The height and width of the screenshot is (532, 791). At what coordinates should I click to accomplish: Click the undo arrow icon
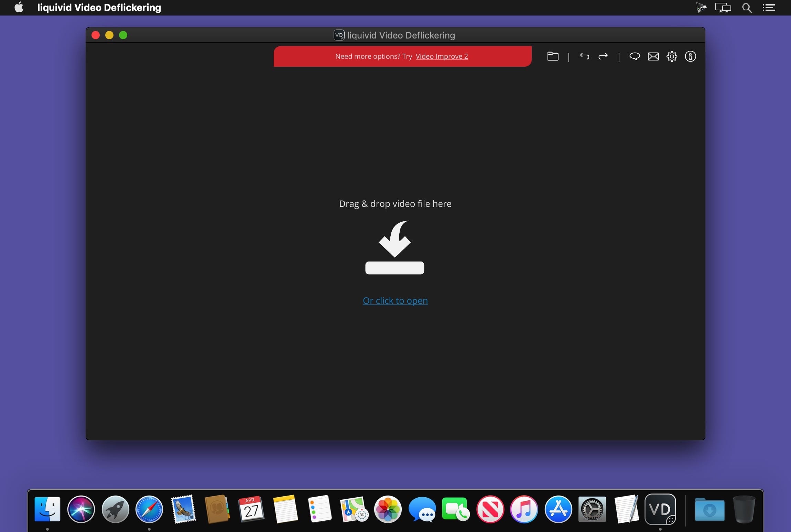click(x=584, y=56)
